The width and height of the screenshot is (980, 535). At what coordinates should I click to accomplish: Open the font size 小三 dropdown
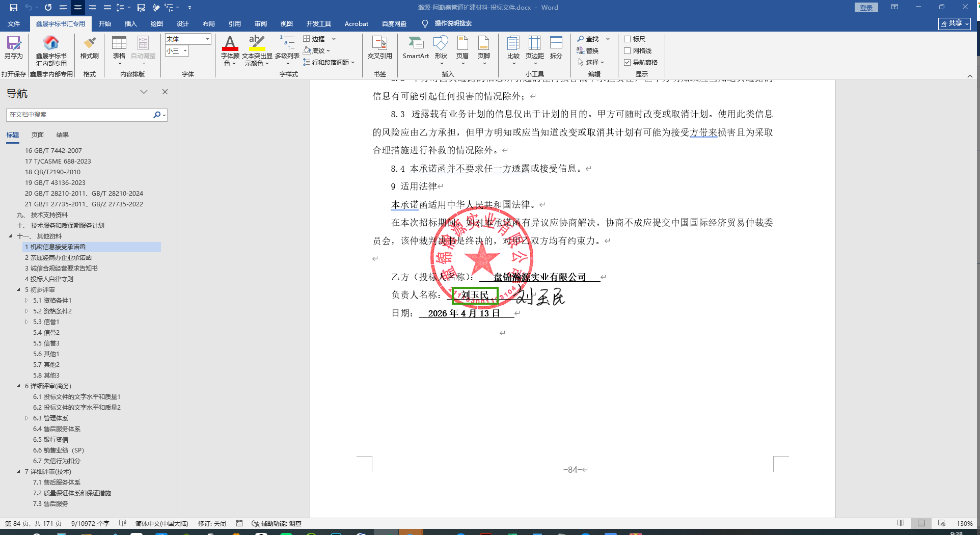click(185, 51)
